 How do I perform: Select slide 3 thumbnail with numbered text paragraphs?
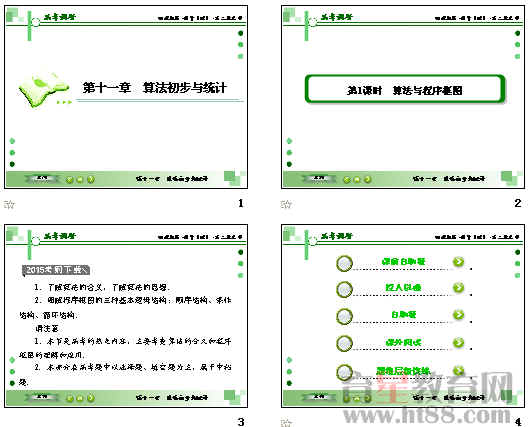coord(126,316)
